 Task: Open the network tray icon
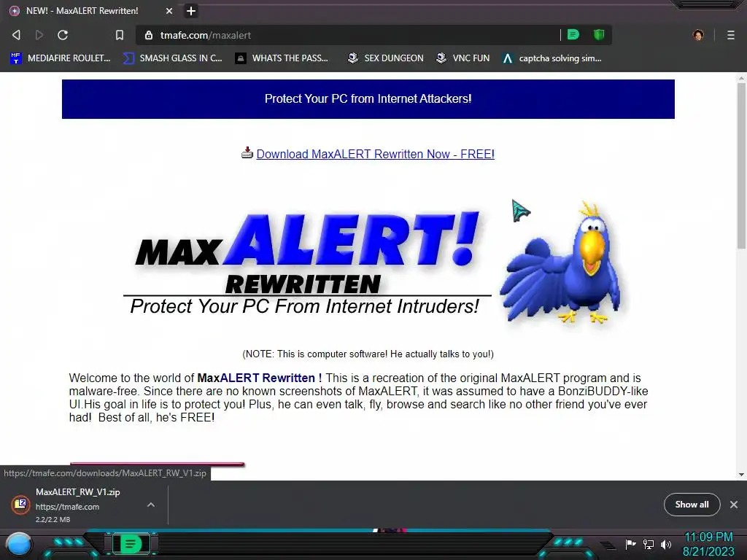649,544
